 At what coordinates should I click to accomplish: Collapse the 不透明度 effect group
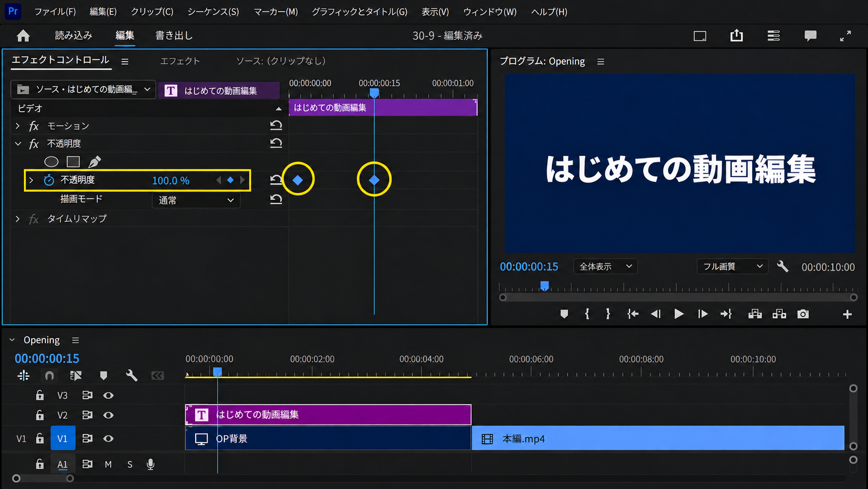coord(18,143)
